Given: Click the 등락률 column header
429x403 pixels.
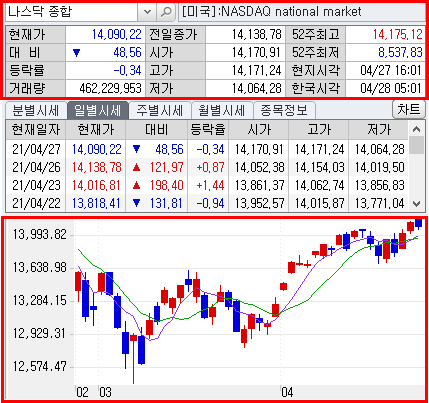Looking at the screenshot, I should (208, 130).
